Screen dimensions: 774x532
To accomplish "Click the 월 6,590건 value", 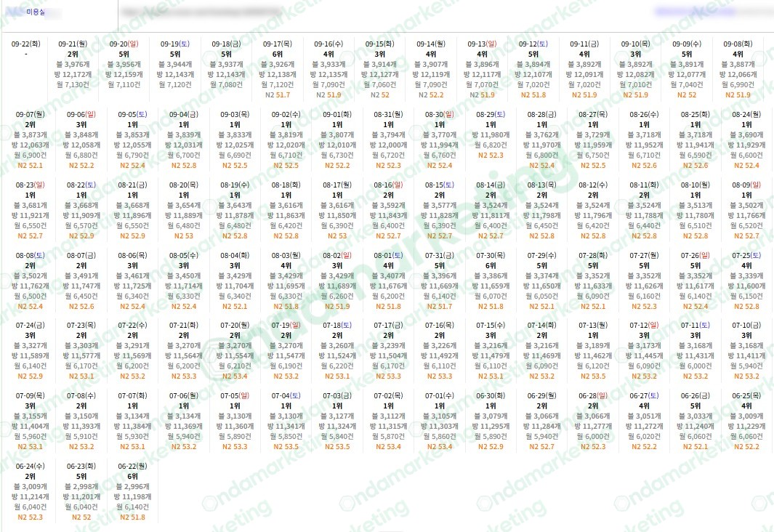I will (696, 156).
